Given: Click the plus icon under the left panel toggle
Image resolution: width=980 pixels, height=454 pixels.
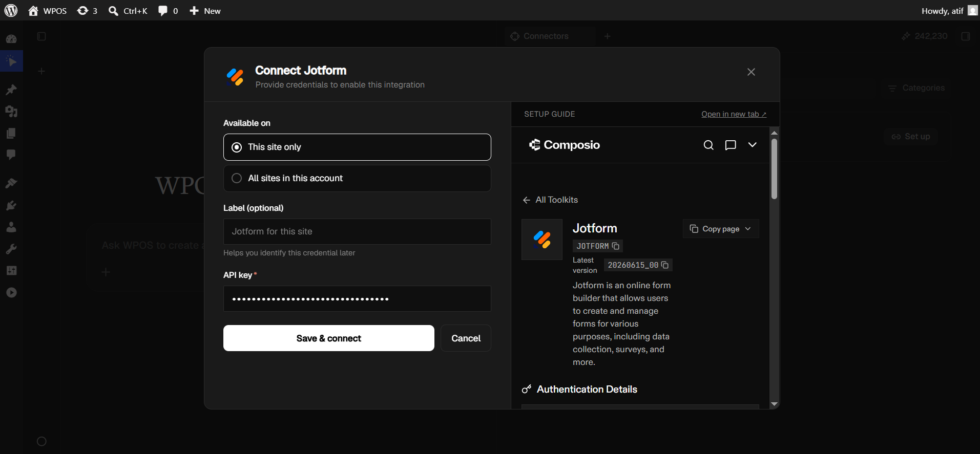Looking at the screenshot, I should [41, 71].
